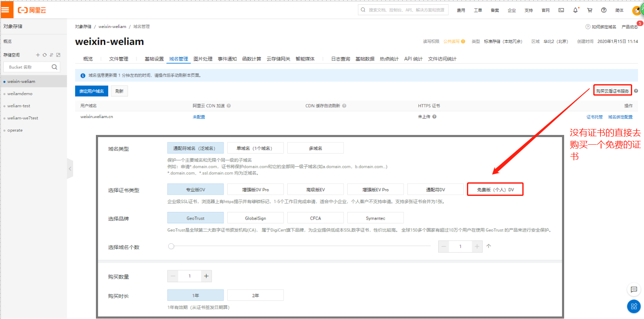Click the magnifier icon in the Bucket 名称 box
Image resolution: width=644 pixels, height=319 pixels.
[54, 67]
